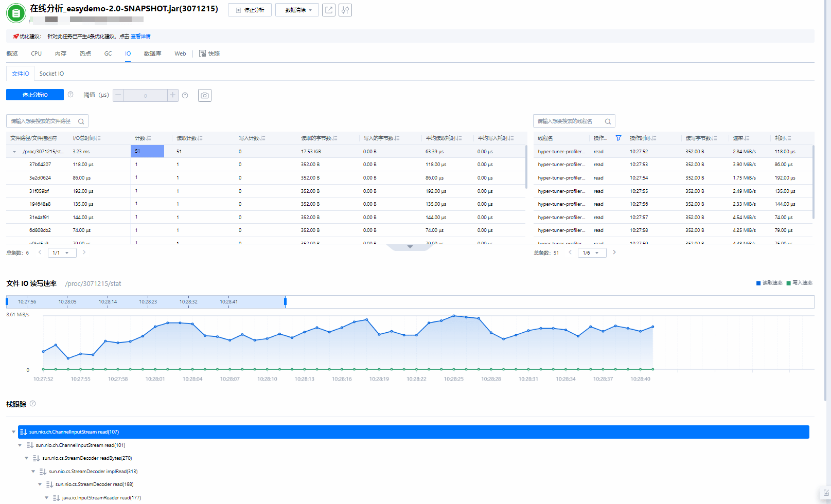The width and height of the screenshot is (831, 504).
Task: Select file descriptor row 37b64207
Action: coord(266,165)
